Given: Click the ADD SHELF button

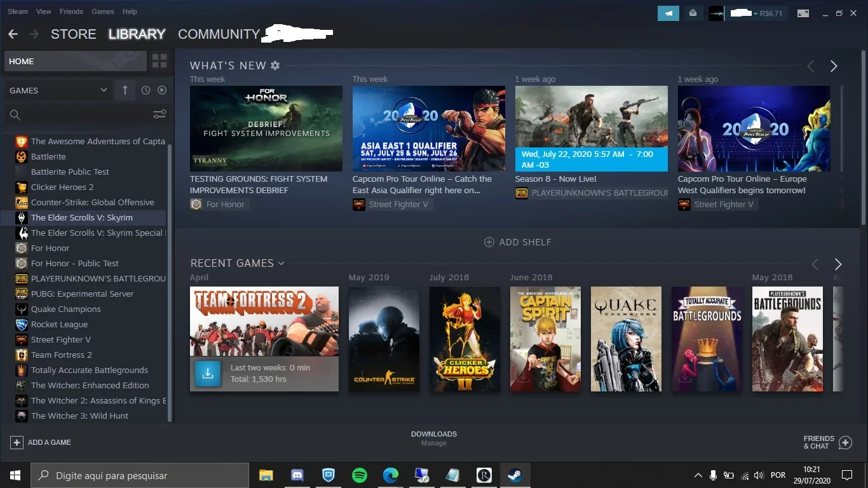Looking at the screenshot, I should (x=517, y=242).
